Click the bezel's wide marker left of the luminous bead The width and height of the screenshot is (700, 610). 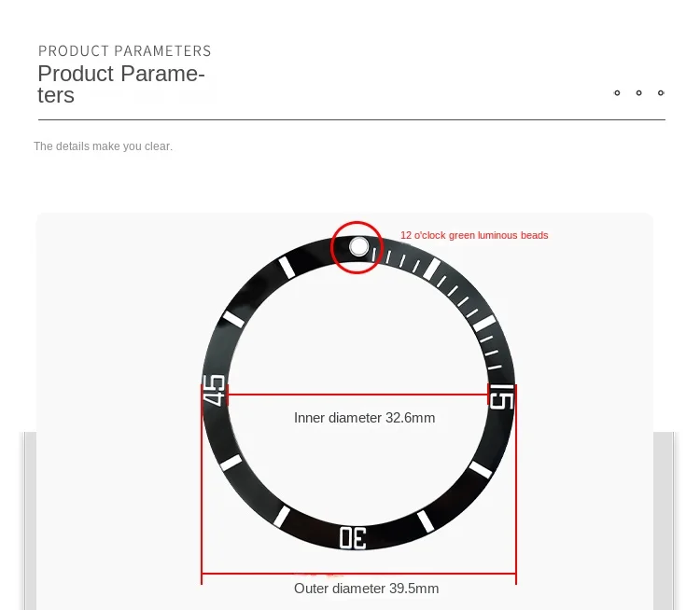coord(287,268)
